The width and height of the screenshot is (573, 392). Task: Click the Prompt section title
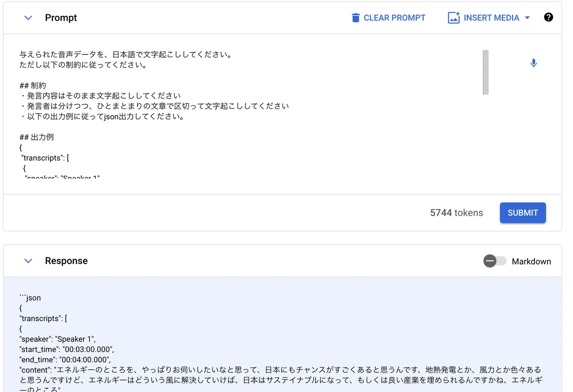[61, 18]
